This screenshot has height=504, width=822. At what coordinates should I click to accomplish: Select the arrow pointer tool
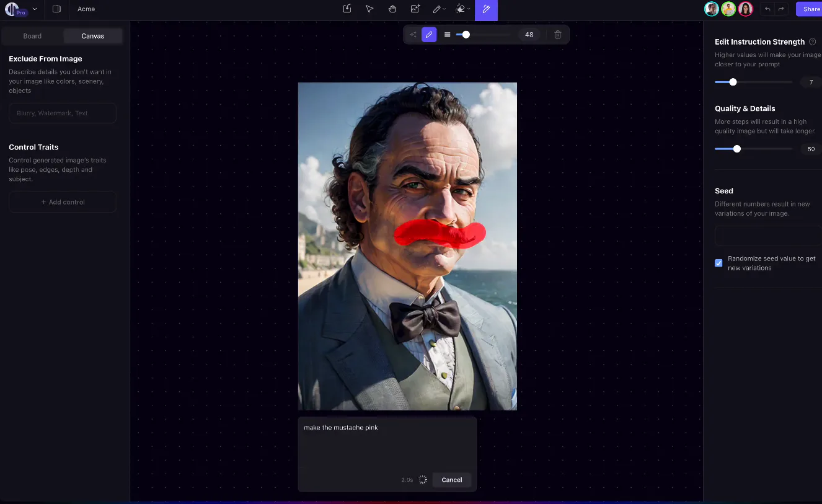point(369,9)
